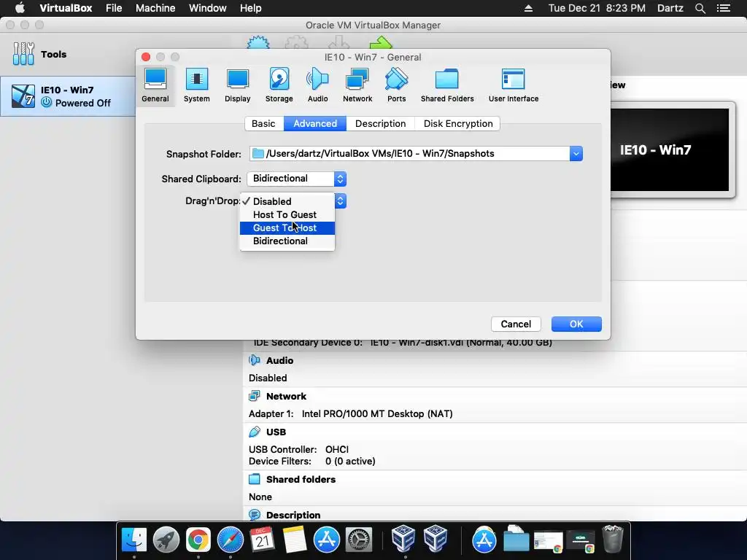This screenshot has height=560, width=747.
Task: Click the Tools icon in VirtualBox Manager
Action: 23,54
